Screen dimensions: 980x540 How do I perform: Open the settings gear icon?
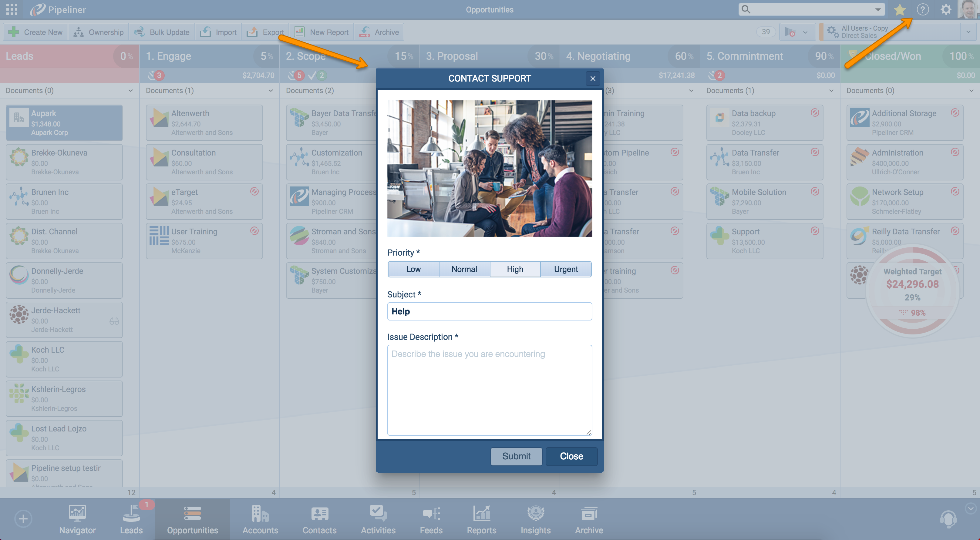pos(946,10)
